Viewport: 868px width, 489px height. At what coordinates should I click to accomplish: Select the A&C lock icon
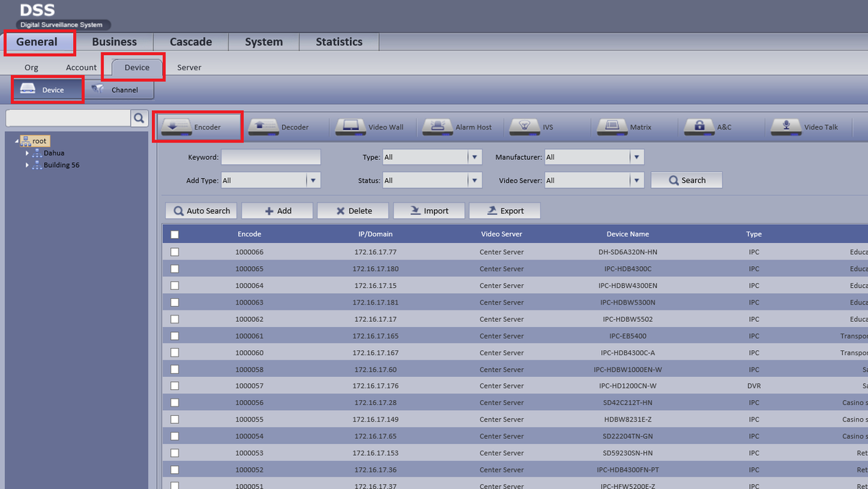(x=699, y=127)
